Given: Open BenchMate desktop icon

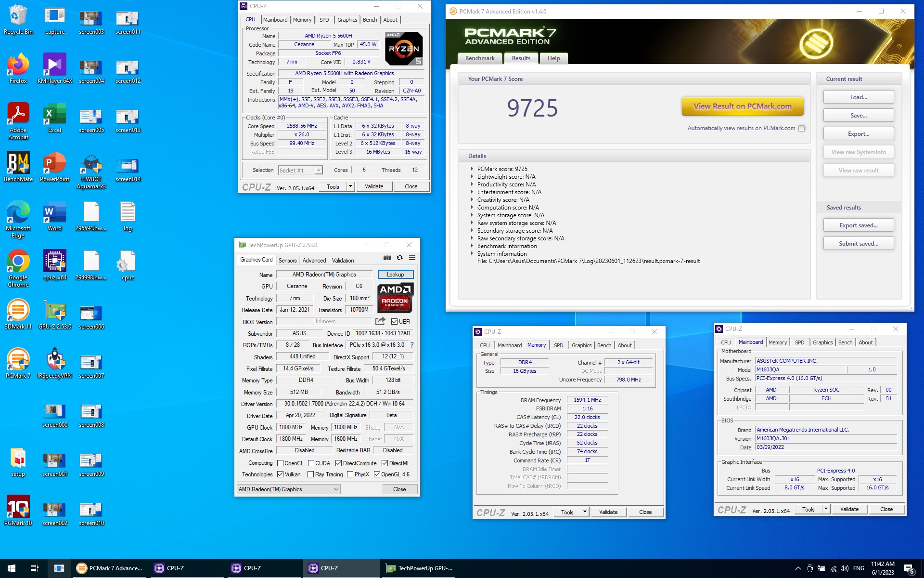Looking at the screenshot, I should click(x=18, y=167).
